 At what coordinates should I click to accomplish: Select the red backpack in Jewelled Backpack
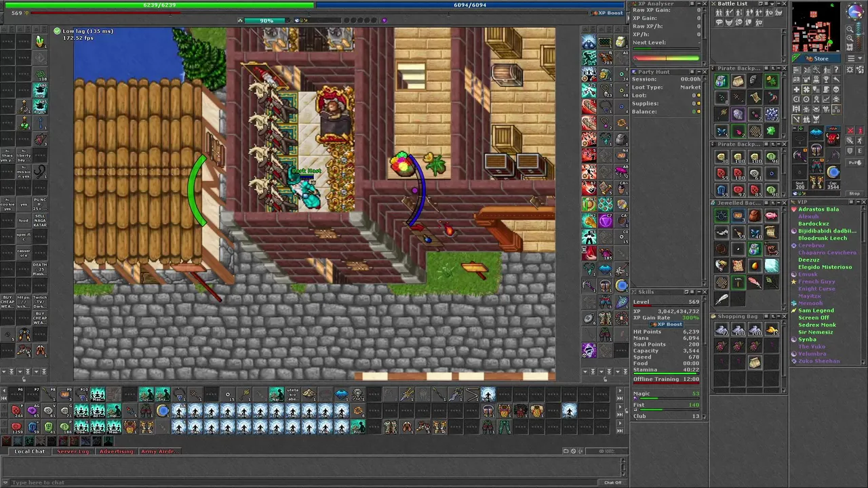tap(755, 216)
